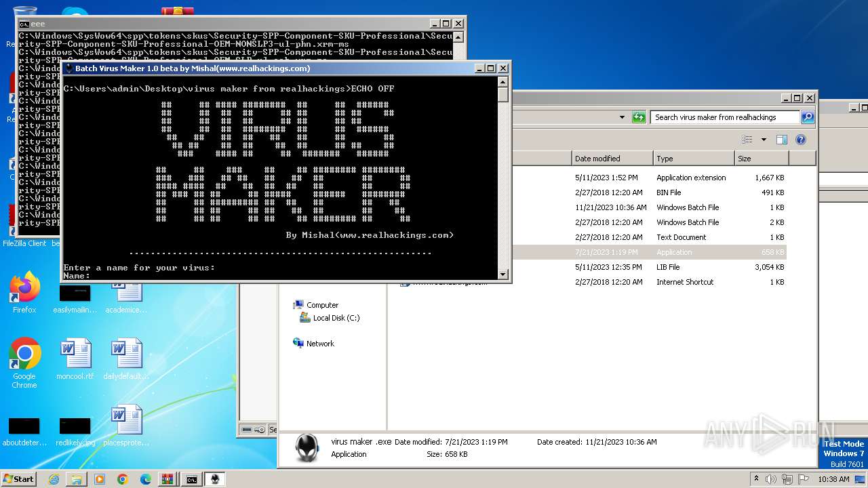This screenshot has height=488, width=868.
Task: Sort files by Date modified column
Action: (612, 159)
